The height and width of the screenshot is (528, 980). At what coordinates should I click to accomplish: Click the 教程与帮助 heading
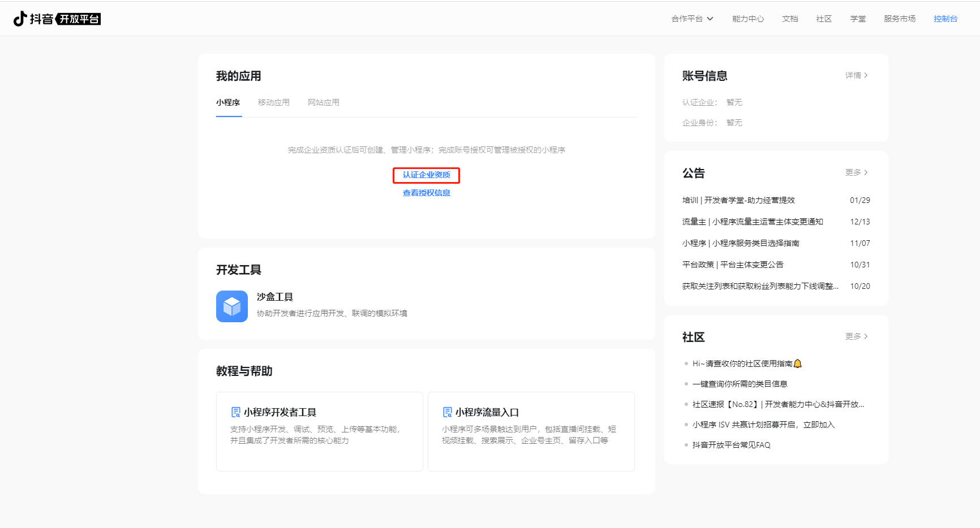pyautogui.click(x=244, y=371)
